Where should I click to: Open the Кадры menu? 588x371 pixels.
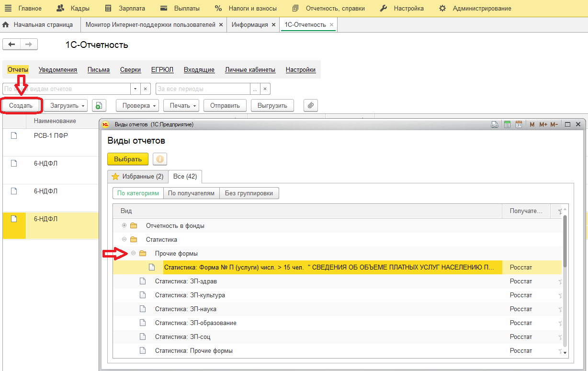point(73,8)
